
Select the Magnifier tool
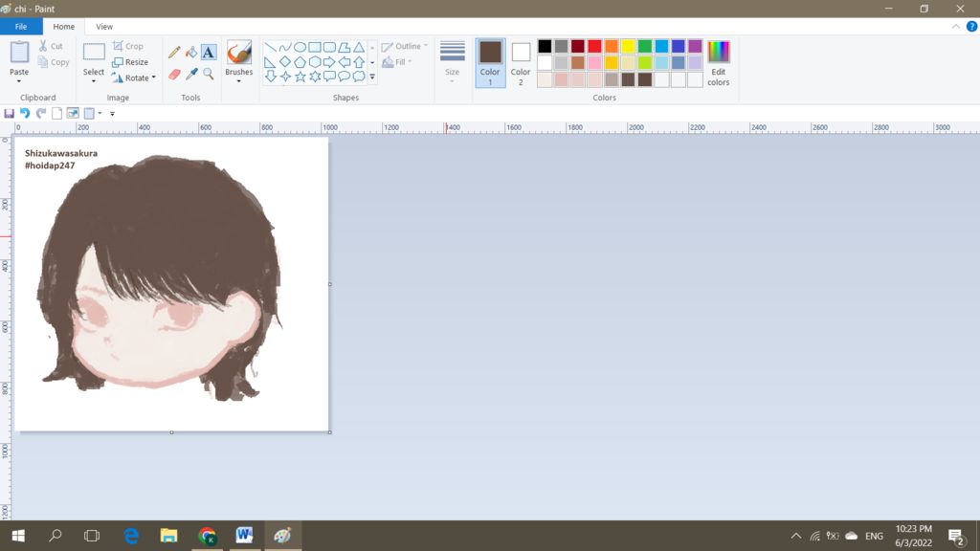pyautogui.click(x=208, y=74)
